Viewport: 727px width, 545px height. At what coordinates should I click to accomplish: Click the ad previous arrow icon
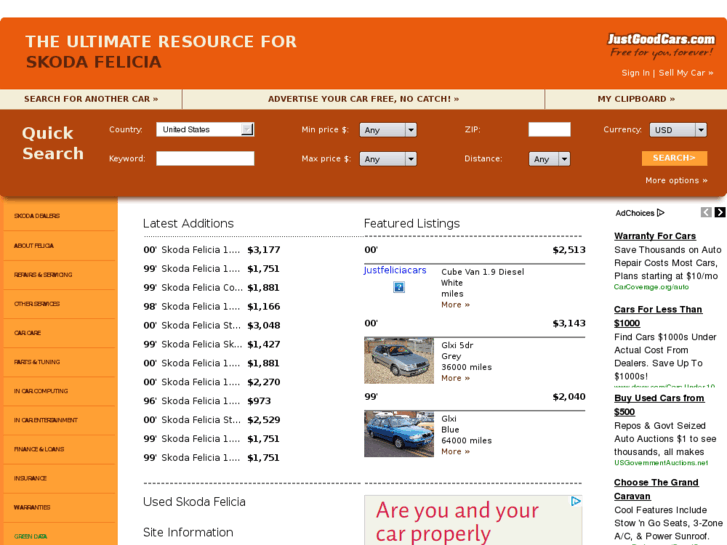706,212
